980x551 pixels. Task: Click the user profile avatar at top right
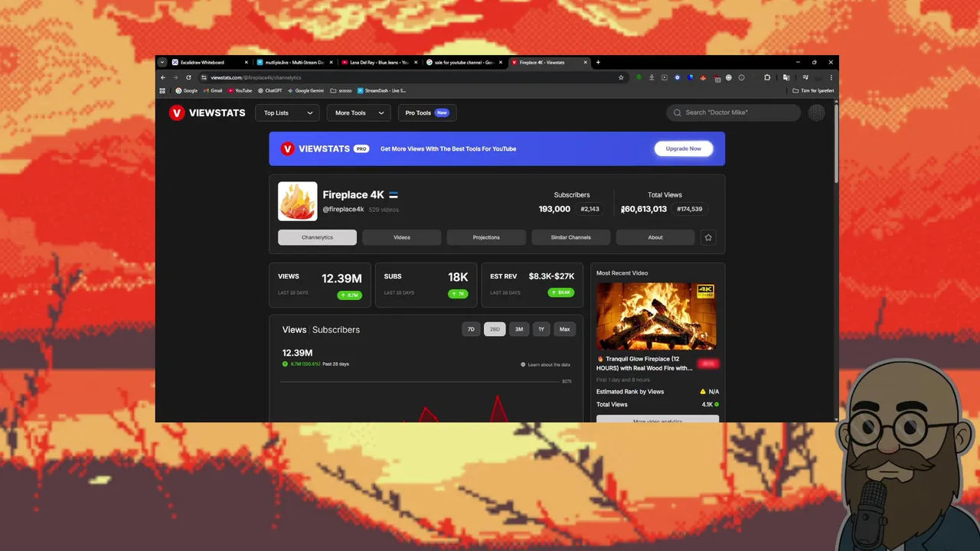(x=817, y=112)
